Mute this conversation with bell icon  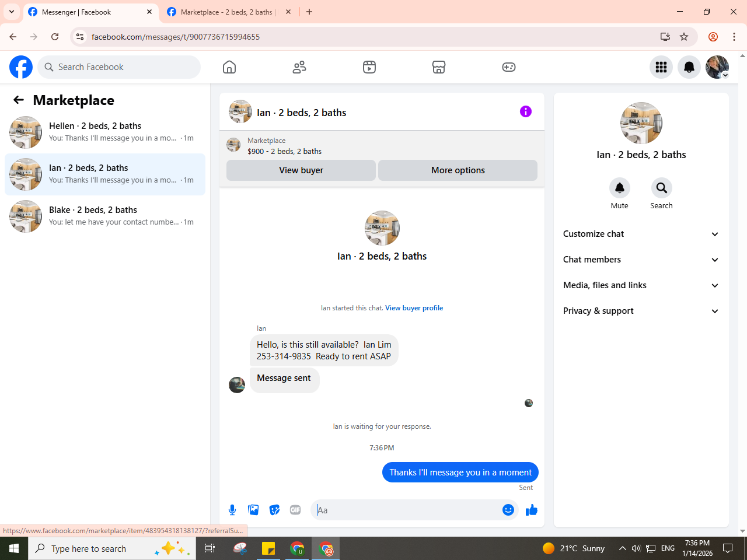tap(620, 188)
